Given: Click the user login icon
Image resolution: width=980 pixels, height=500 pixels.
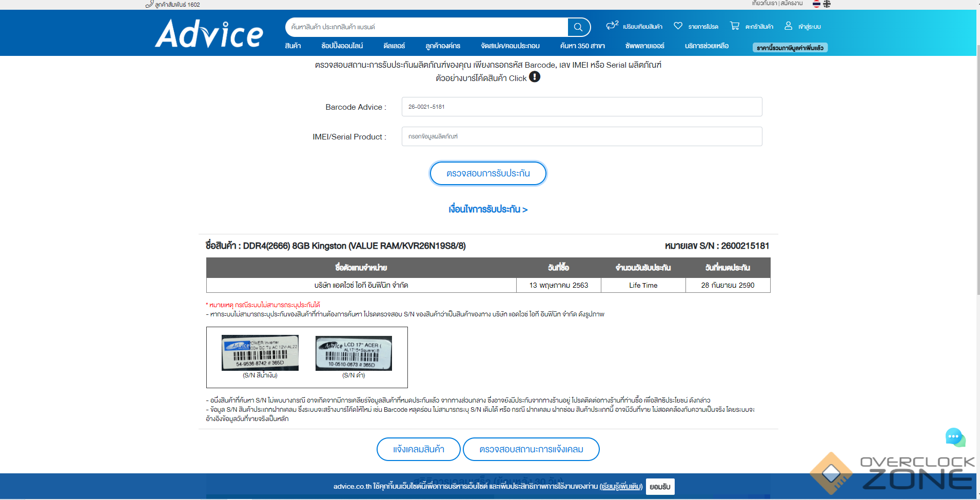Looking at the screenshot, I should coord(788,26).
